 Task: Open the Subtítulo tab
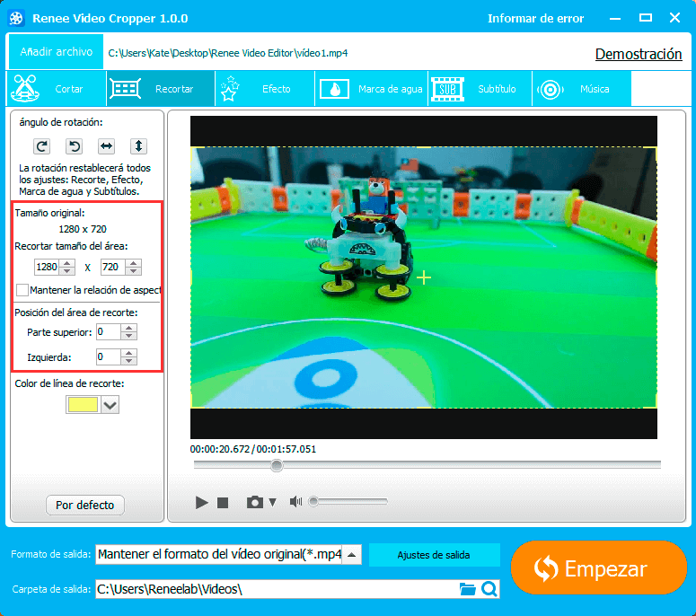pos(480,89)
